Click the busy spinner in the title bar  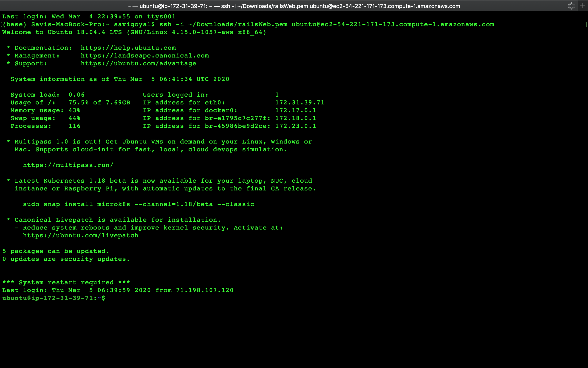click(x=571, y=6)
